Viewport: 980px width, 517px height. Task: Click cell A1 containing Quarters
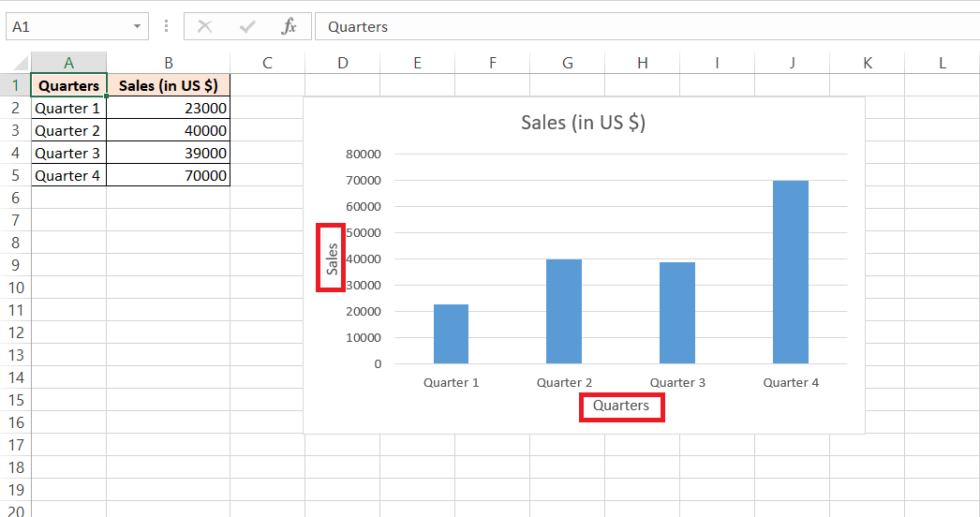tap(68, 85)
